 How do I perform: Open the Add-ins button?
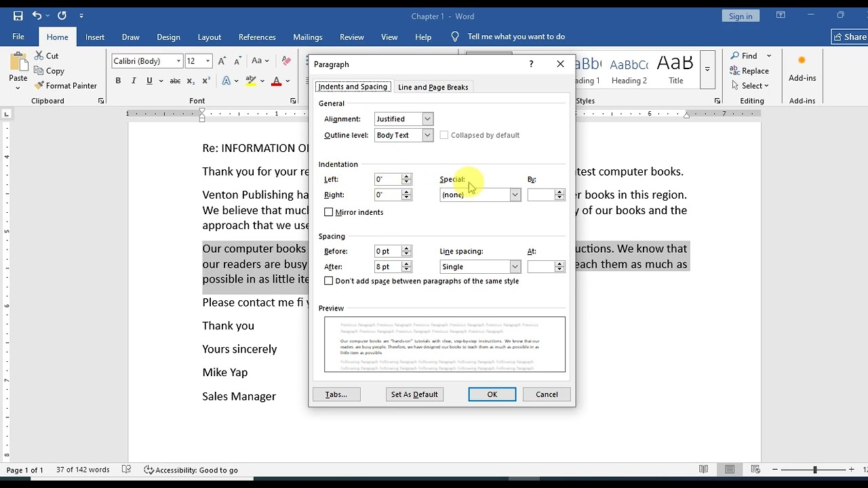[x=802, y=70]
